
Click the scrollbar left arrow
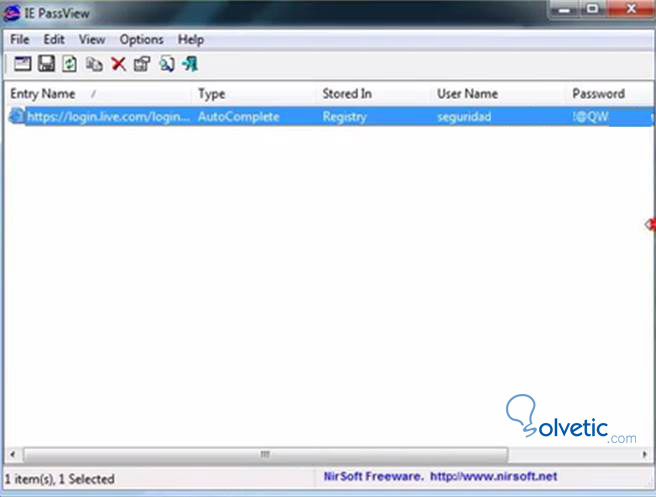coord(13,454)
